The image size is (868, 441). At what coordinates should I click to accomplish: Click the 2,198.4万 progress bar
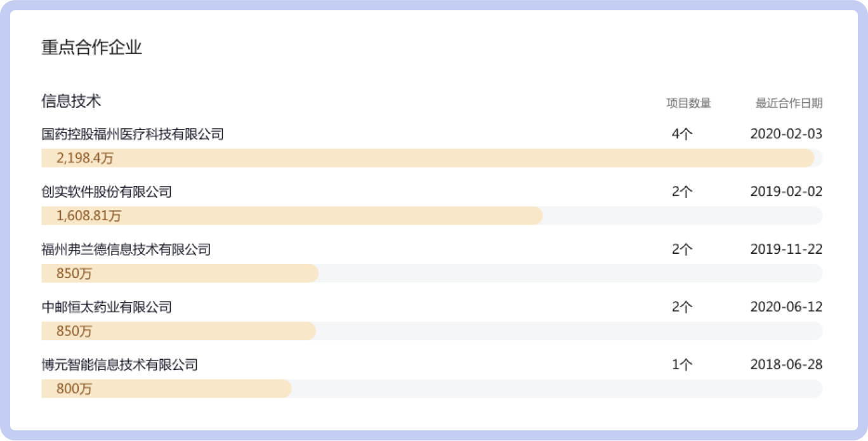(432, 158)
